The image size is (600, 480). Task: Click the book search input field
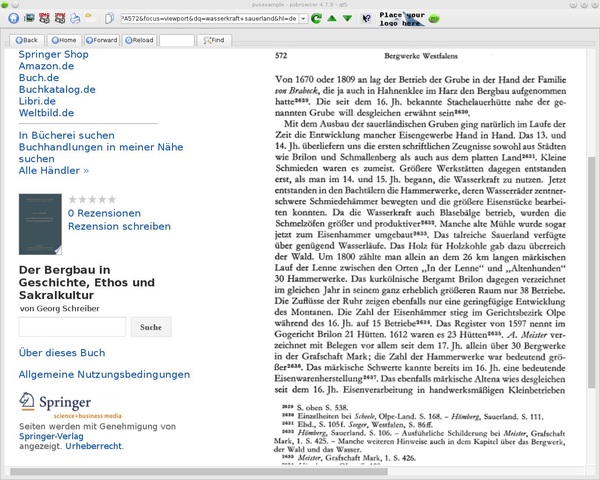tap(72, 327)
